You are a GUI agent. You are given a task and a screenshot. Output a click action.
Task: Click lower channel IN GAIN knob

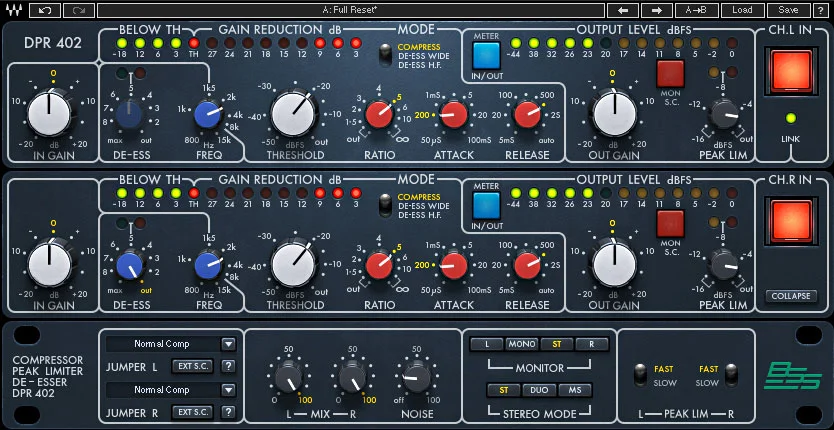pos(49,264)
